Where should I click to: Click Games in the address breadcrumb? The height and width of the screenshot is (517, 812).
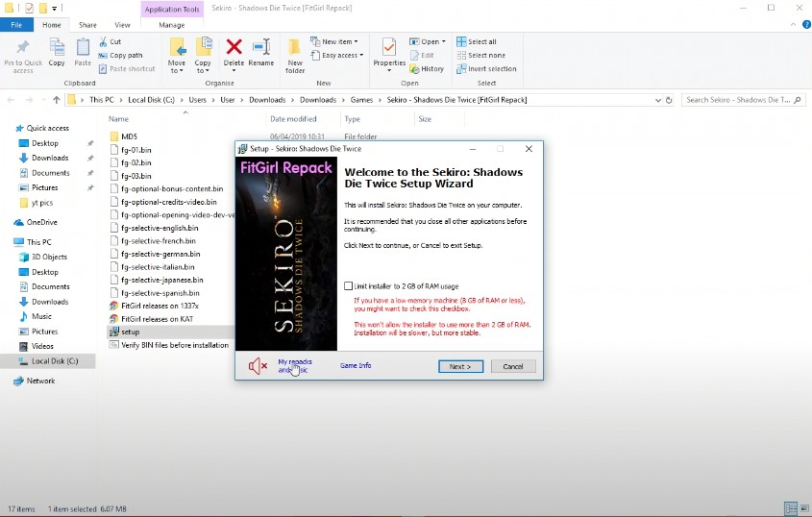(x=361, y=100)
